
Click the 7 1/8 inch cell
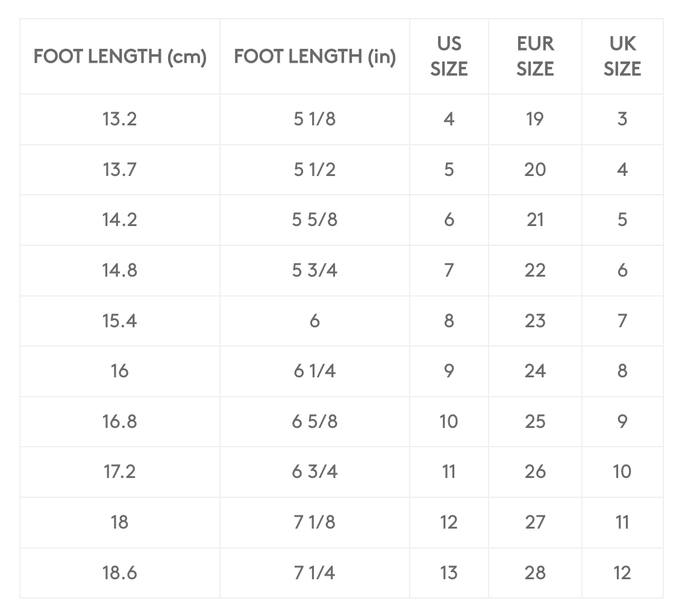[x=314, y=523]
